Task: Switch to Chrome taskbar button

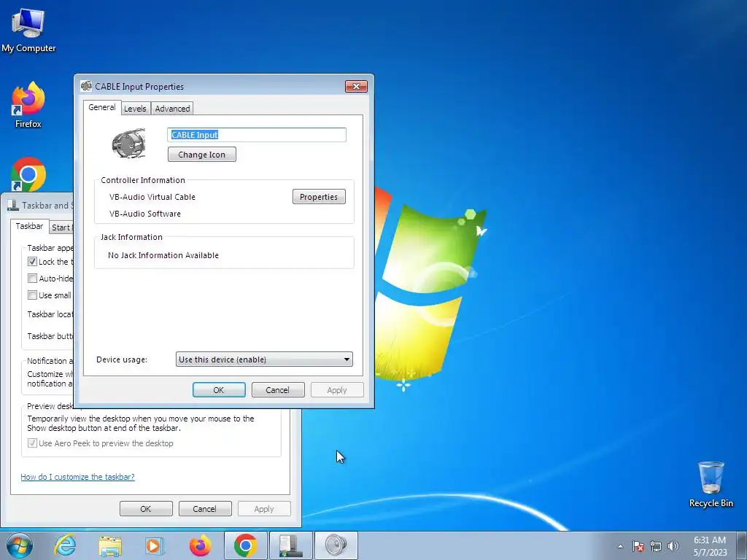Action: click(x=245, y=545)
